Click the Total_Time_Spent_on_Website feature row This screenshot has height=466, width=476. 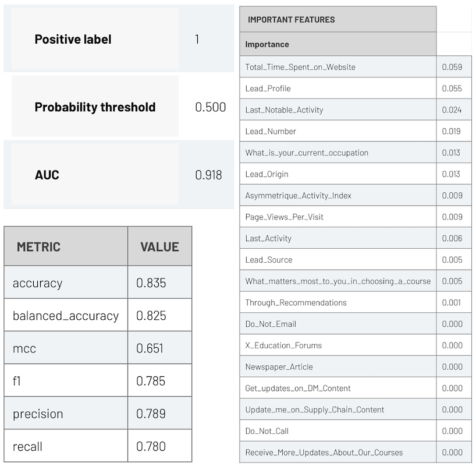(356, 66)
